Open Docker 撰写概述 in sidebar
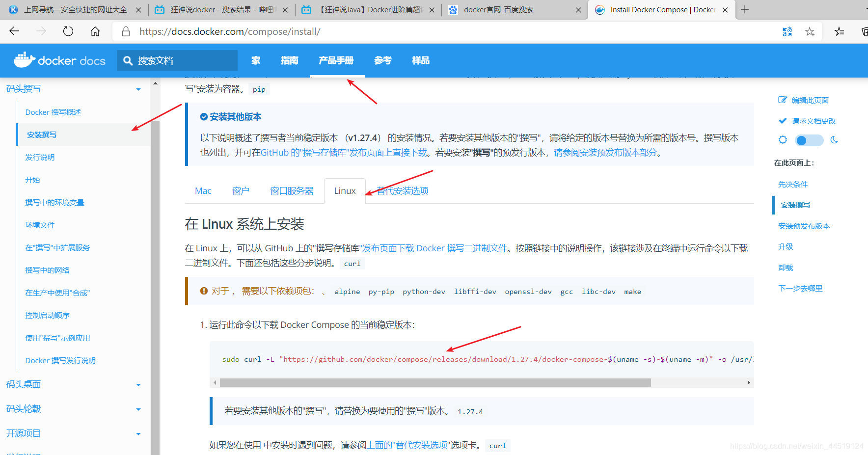868x455 pixels. coord(53,112)
